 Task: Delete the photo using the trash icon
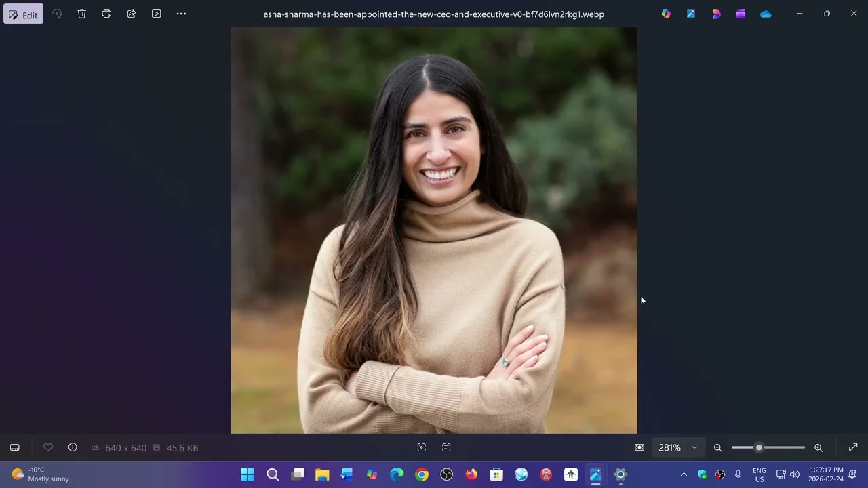point(81,14)
